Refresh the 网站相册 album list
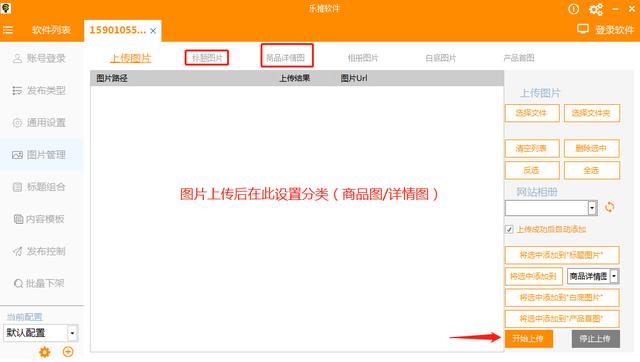 (x=609, y=207)
